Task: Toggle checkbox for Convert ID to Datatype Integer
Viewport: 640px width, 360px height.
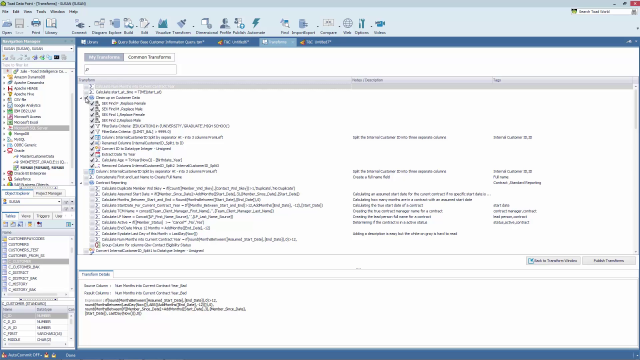Action: pos(92,149)
